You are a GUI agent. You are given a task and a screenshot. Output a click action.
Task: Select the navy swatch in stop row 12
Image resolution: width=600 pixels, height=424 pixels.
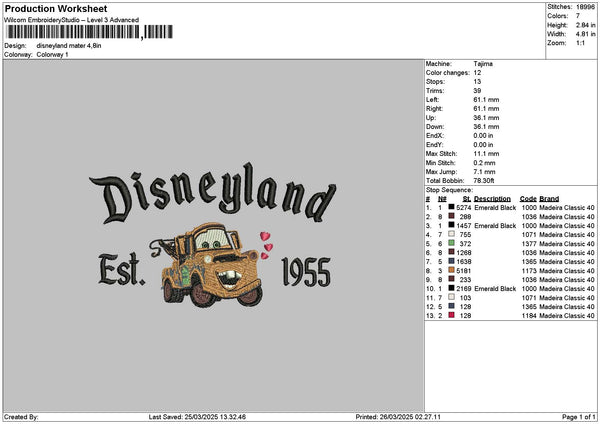coord(452,306)
